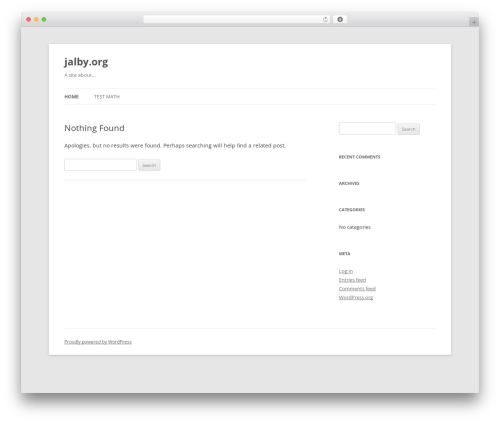Click the Recent Comments widget title
Viewport: 500px width, 423px height.
(359, 157)
